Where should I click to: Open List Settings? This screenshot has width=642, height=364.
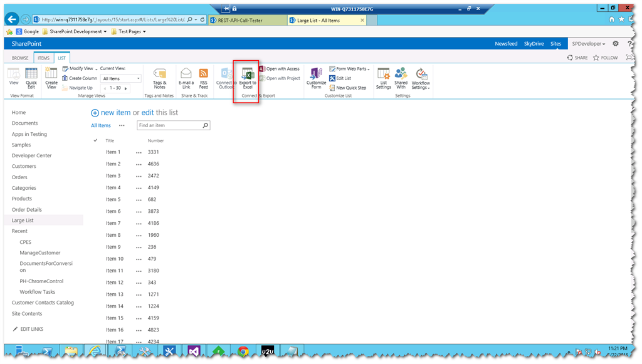(x=384, y=77)
